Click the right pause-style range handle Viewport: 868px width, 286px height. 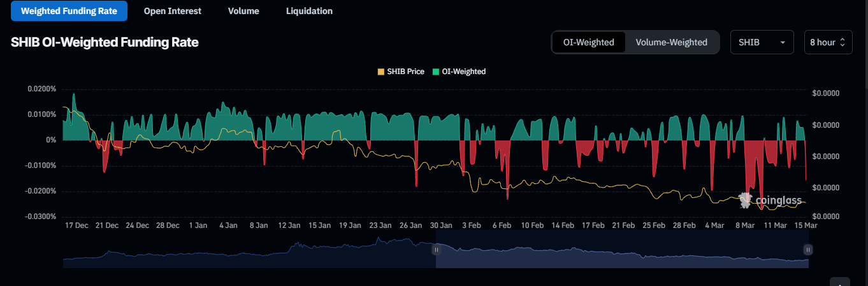click(x=807, y=250)
